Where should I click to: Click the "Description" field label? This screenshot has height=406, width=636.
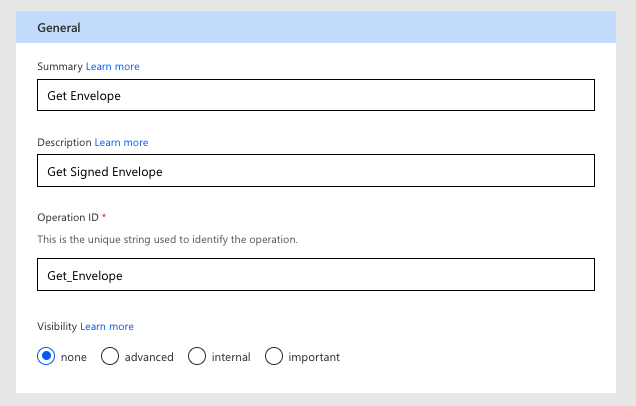click(x=64, y=143)
